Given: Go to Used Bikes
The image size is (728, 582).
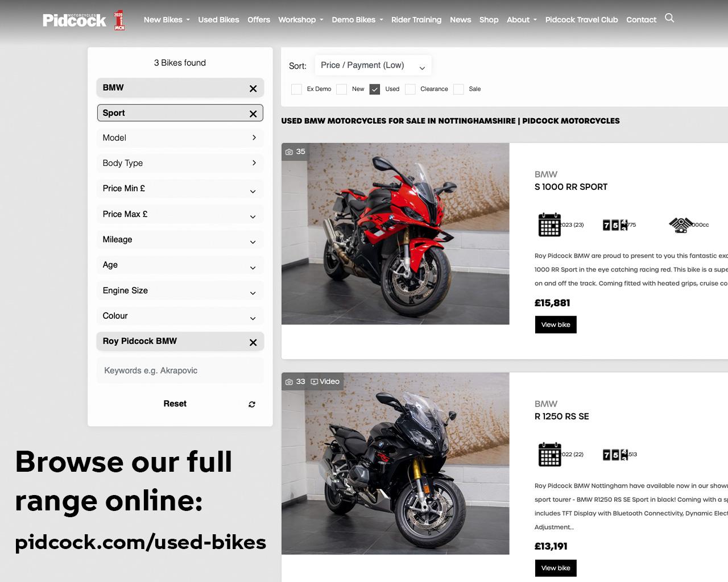Looking at the screenshot, I should pyautogui.click(x=218, y=20).
